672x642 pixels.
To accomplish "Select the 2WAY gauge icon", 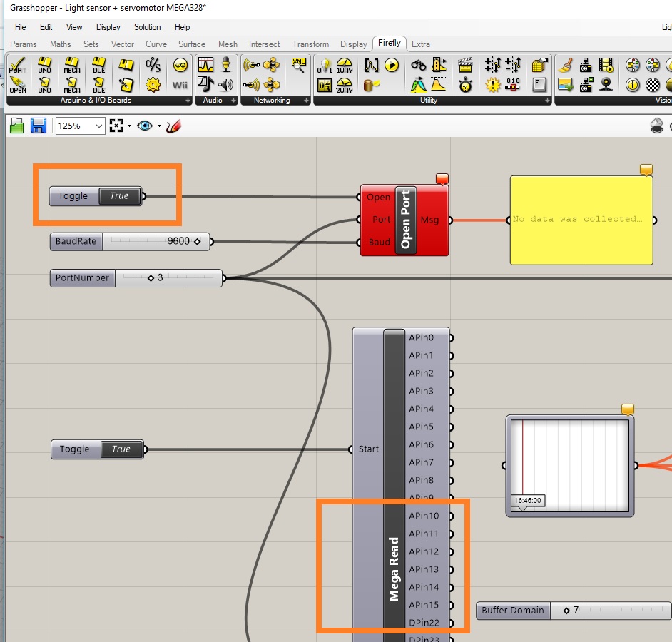I will tap(345, 85).
